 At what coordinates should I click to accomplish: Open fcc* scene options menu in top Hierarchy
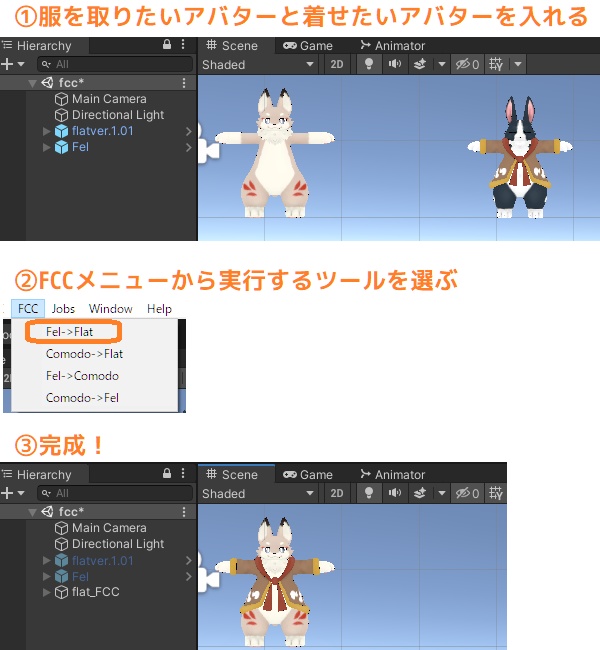[x=184, y=83]
